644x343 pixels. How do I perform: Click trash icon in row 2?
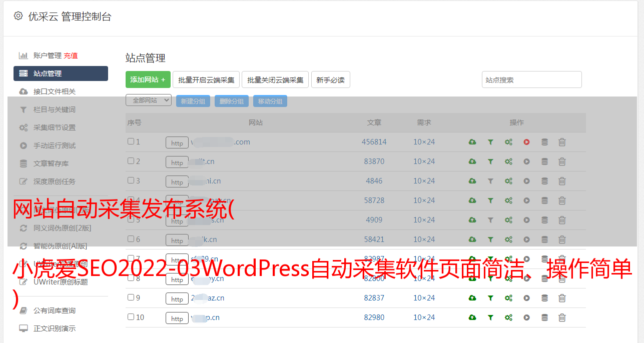point(562,161)
